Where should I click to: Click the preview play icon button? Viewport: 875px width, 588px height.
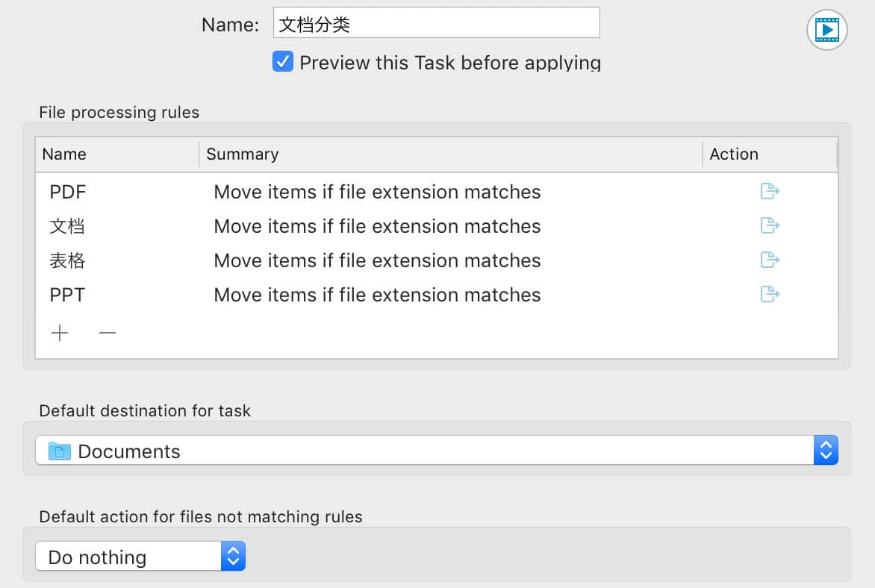[826, 30]
